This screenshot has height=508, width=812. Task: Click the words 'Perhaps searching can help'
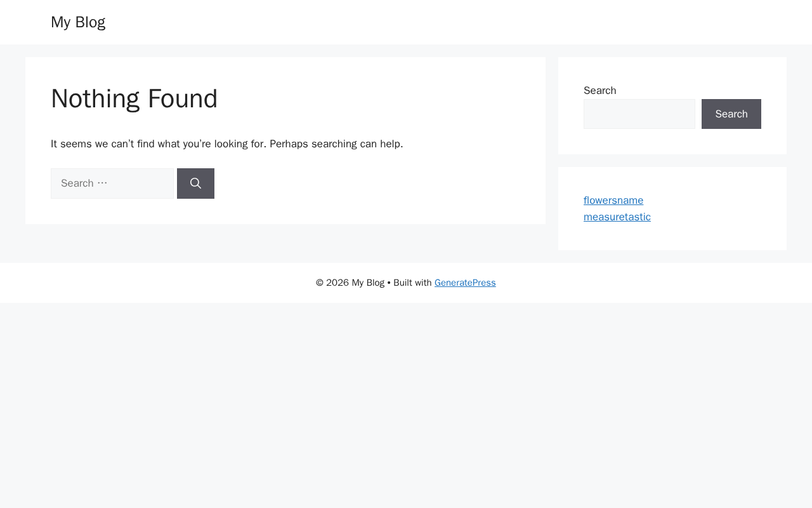(x=335, y=144)
